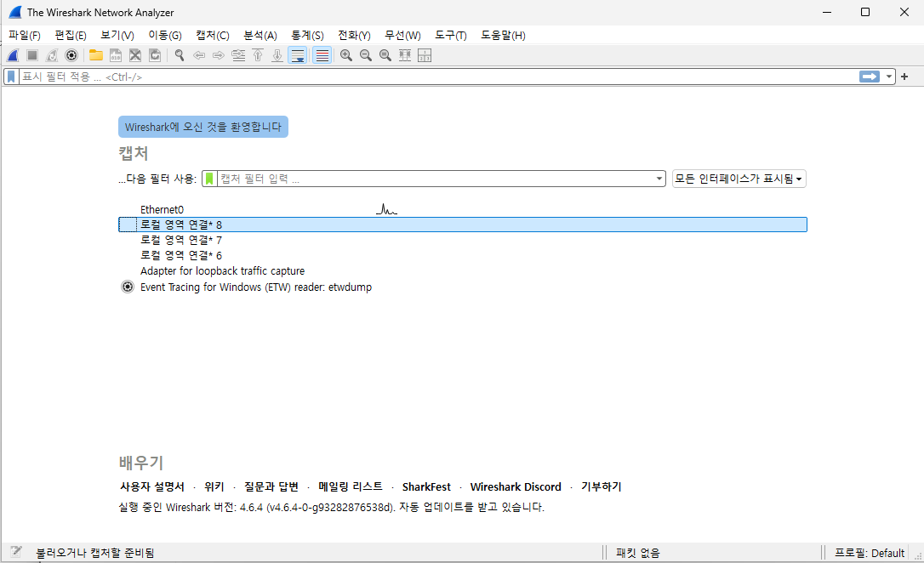The height and width of the screenshot is (563, 924).
Task: Jump to first packet icon
Action: click(258, 55)
